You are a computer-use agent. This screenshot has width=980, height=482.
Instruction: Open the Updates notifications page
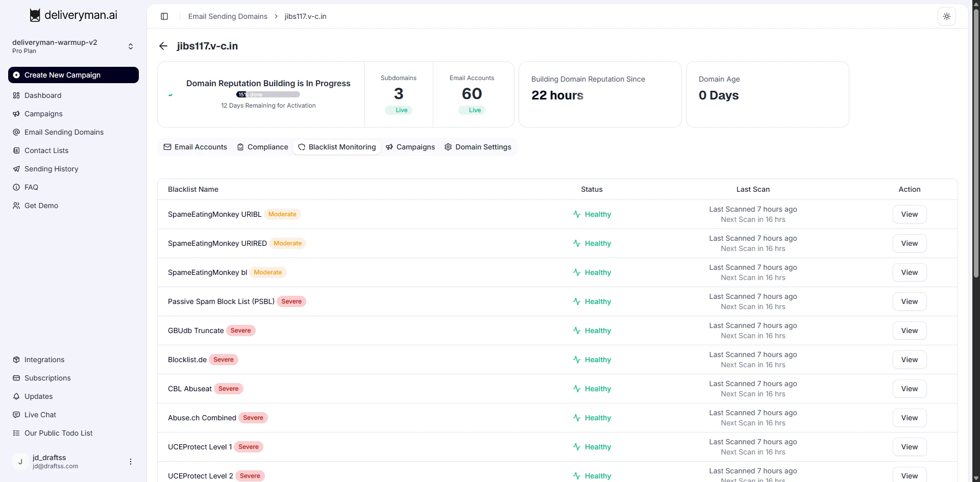38,396
